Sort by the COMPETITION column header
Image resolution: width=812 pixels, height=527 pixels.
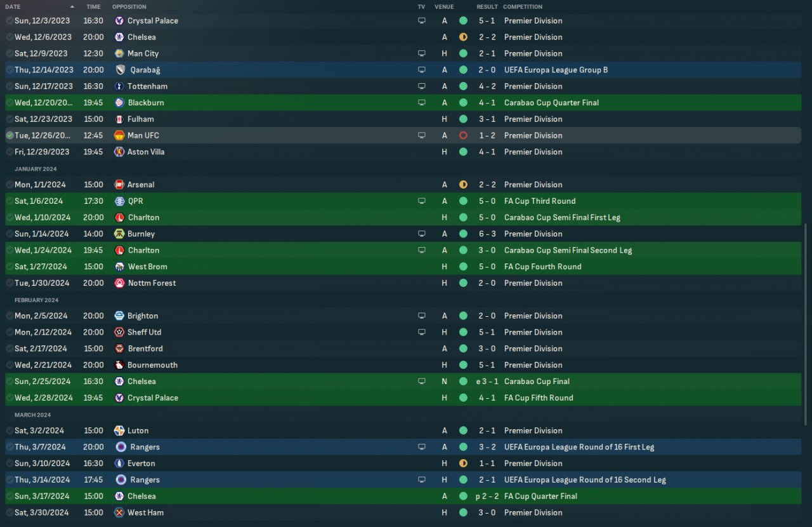tap(523, 6)
